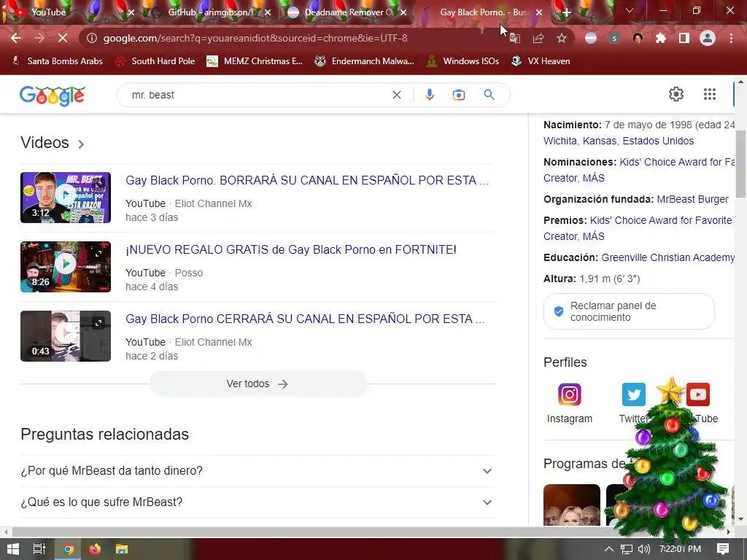This screenshot has width=747, height=560.
Task: Click the 'mr. beast' search input field
Action: pos(258,95)
